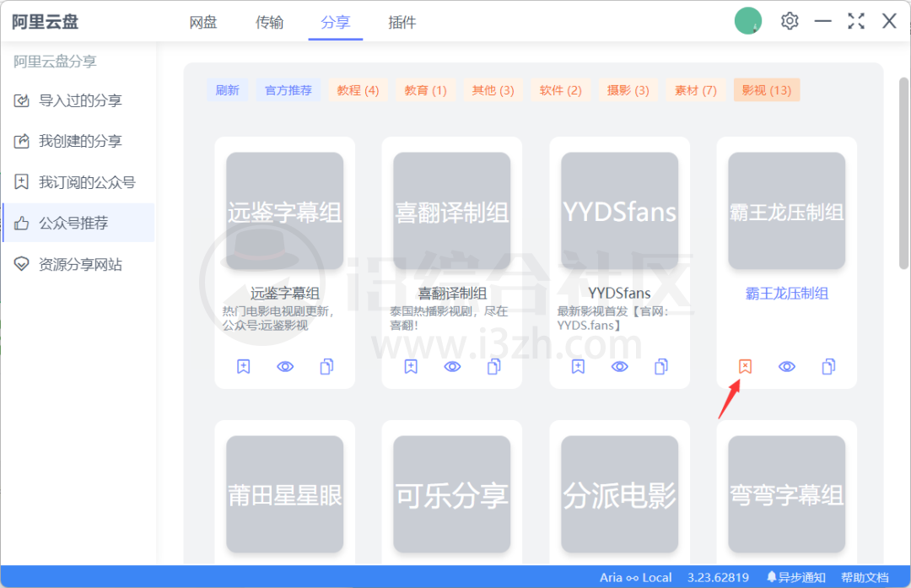View YYDSfans share with eye icon
This screenshot has height=588, width=911.
620,367
